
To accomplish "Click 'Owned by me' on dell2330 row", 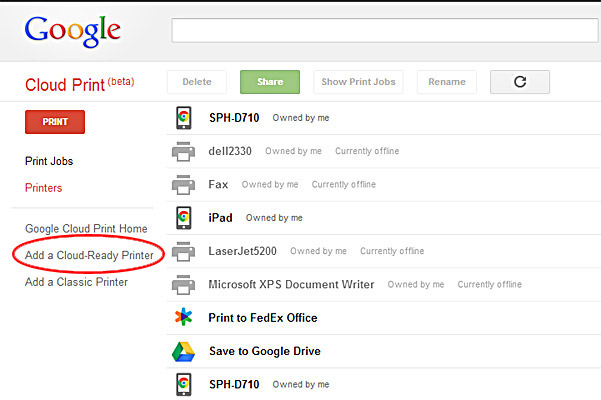I will pos(293,151).
